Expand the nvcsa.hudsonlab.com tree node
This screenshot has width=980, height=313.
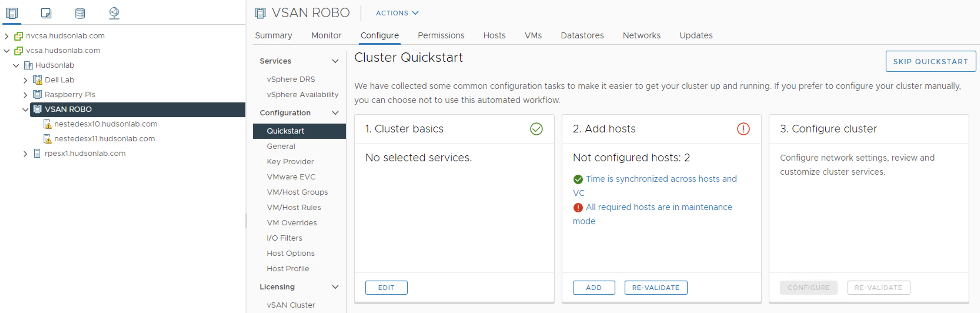coord(6,36)
